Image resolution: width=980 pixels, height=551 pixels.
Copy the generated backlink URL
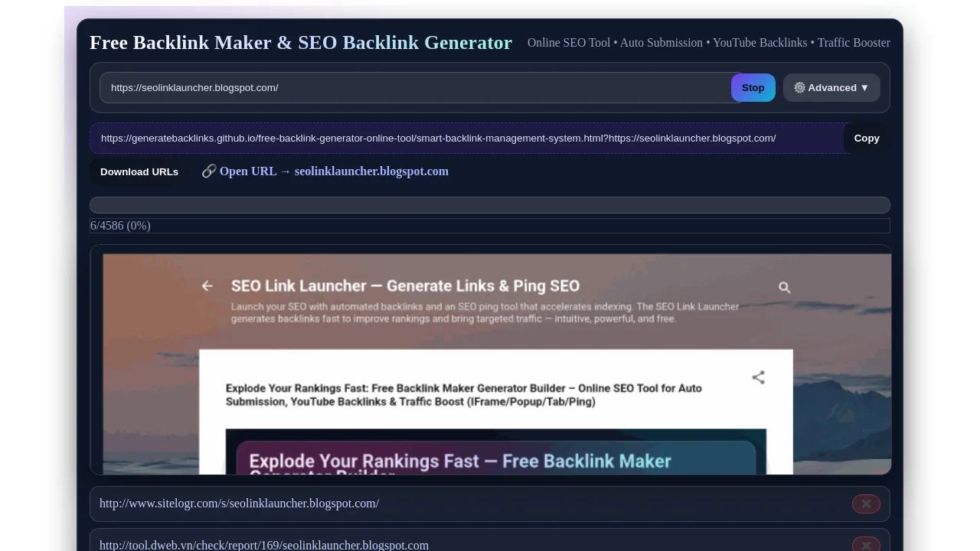pos(867,139)
